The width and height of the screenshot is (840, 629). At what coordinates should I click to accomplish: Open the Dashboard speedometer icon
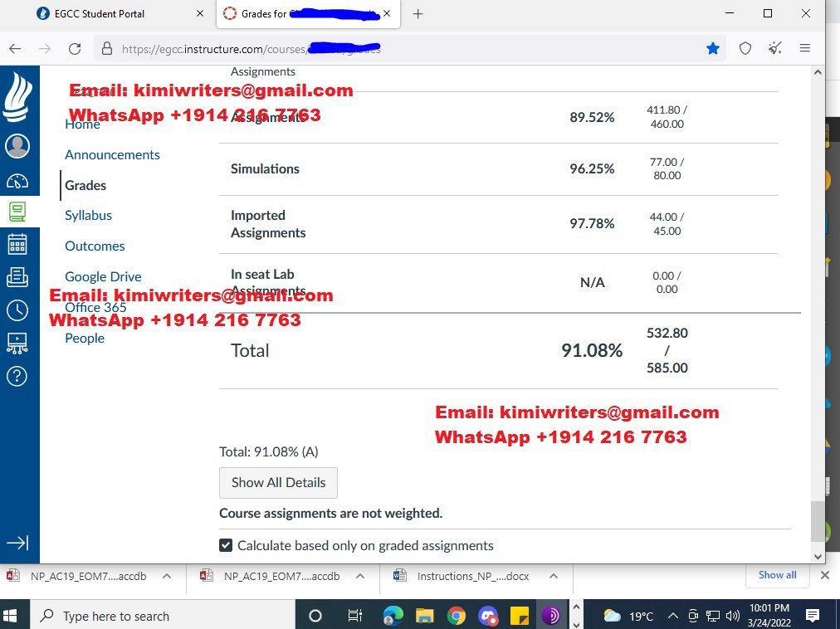point(17,181)
